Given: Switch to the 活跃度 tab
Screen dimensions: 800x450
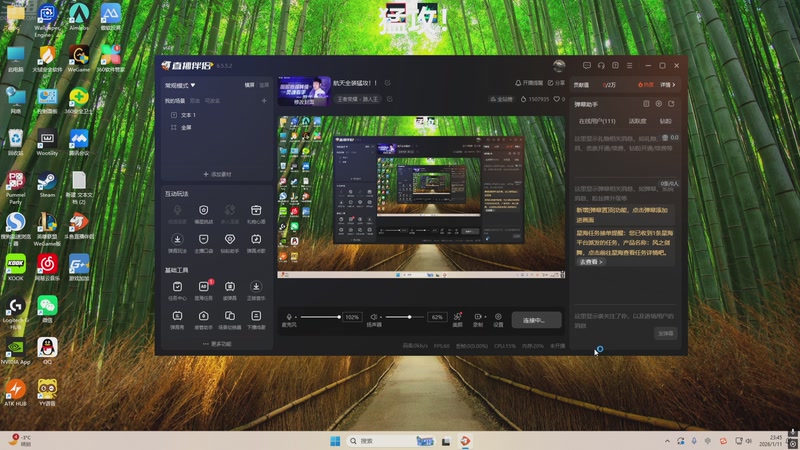Looking at the screenshot, I should coord(637,121).
